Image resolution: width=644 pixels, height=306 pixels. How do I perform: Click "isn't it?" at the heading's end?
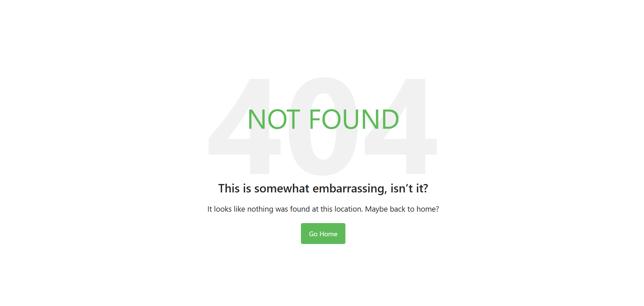(409, 188)
